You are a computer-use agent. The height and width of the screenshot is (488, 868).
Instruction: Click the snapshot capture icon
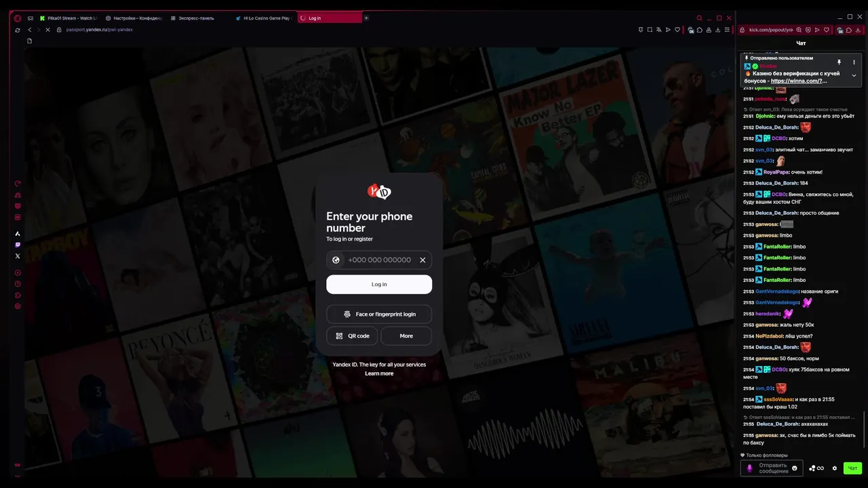click(650, 30)
